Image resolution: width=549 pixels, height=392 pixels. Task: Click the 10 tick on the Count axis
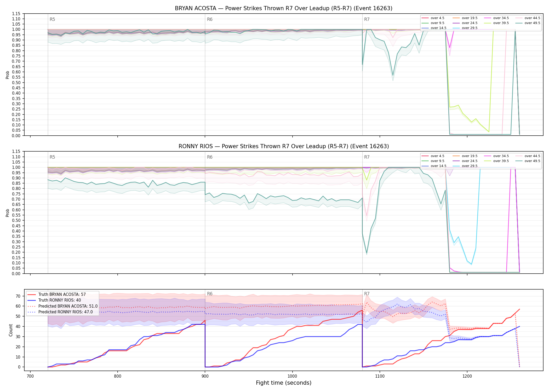pos(18,357)
